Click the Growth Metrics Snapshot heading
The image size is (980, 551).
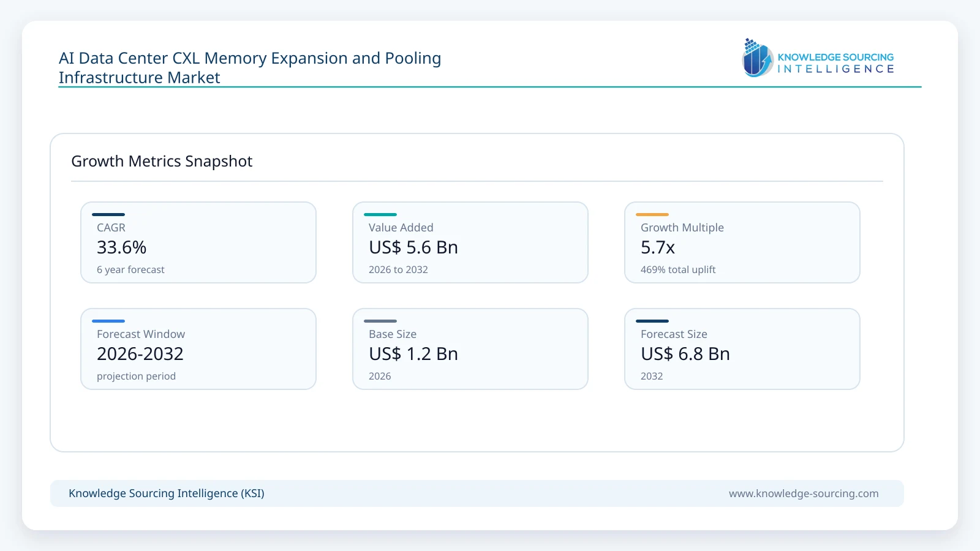tap(162, 161)
